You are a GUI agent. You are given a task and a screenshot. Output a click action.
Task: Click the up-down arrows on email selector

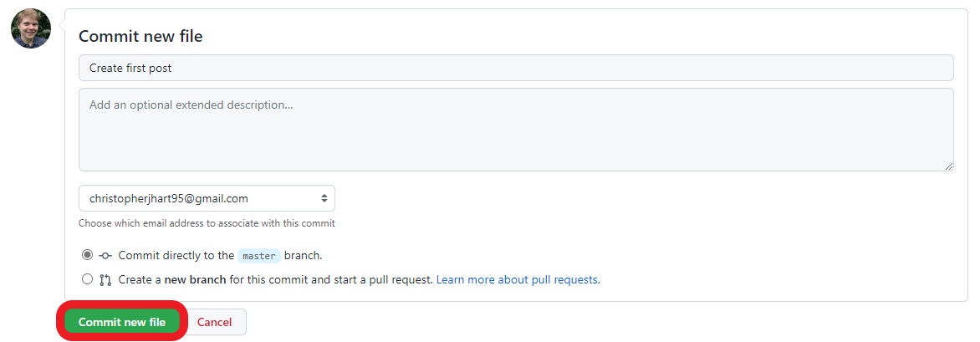[x=324, y=198]
